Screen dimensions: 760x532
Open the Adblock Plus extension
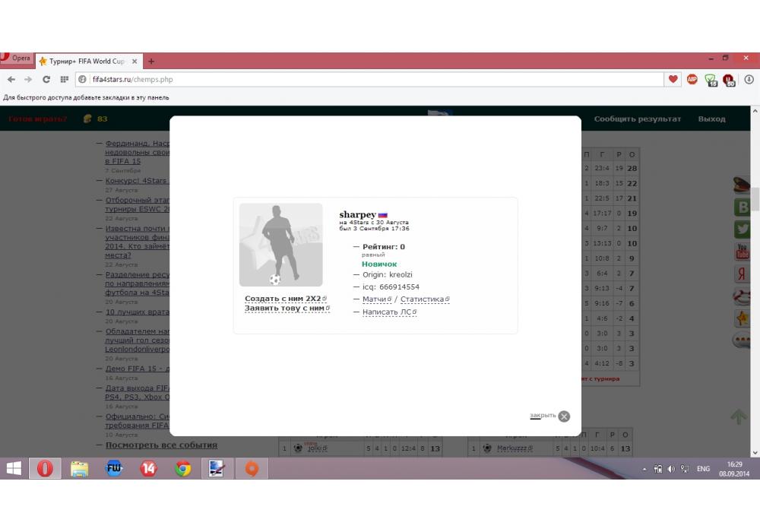[x=692, y=79]
